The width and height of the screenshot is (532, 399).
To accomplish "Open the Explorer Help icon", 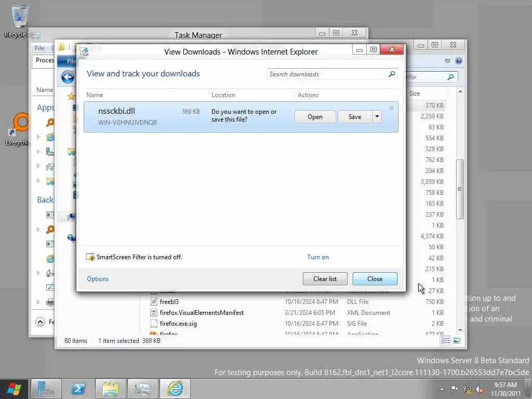I will coord(459,61).
